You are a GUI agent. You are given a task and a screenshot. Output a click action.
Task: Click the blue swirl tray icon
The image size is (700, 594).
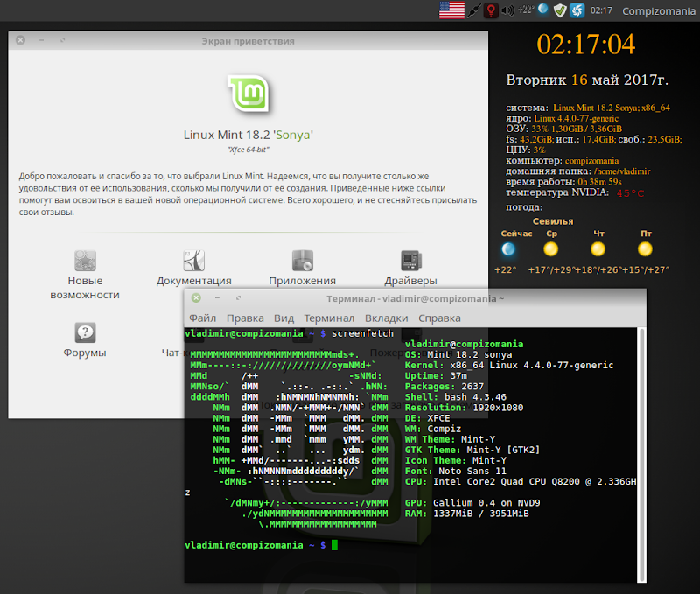pyautogui.click(x=577, y=10)
